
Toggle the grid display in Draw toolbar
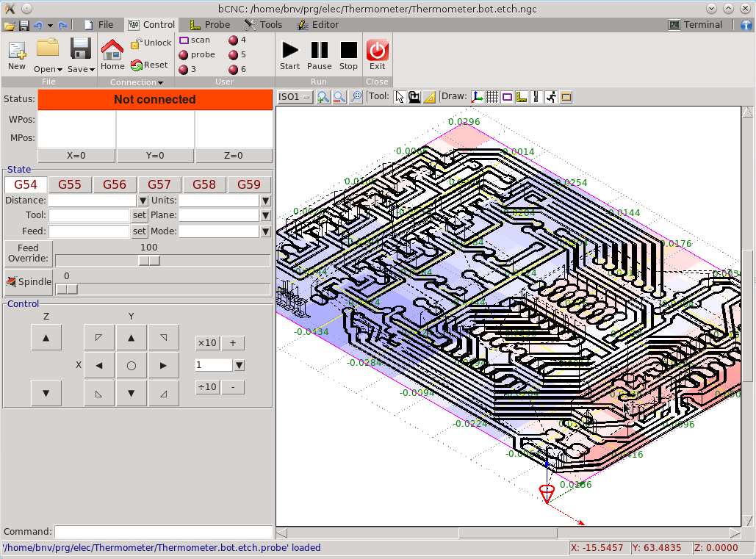[492, 96]
